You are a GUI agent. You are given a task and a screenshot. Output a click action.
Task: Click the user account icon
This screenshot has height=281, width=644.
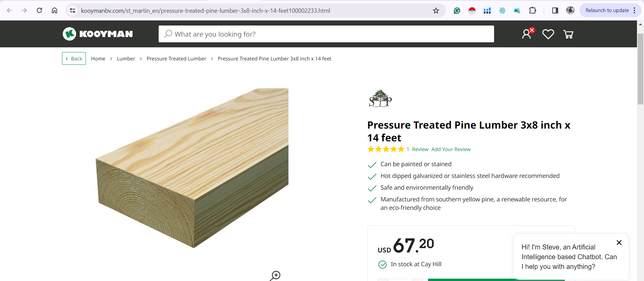527,34
